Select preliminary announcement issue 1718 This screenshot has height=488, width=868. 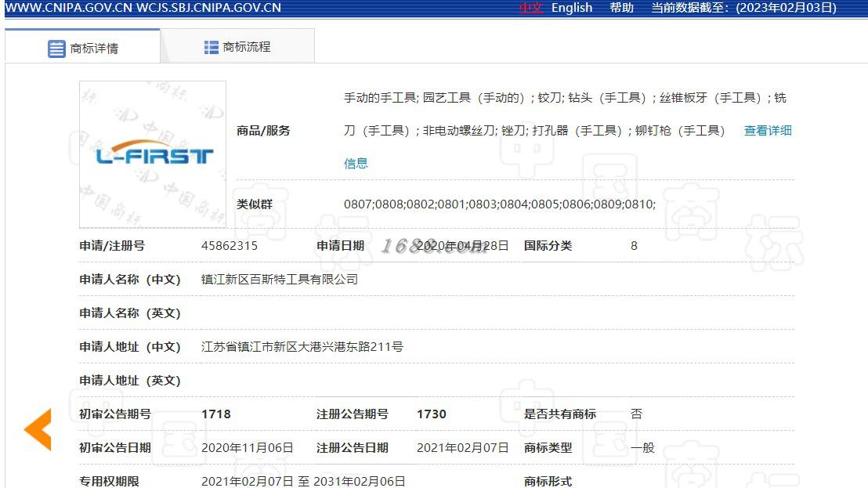pyautogui.click(x=216, y=414)
